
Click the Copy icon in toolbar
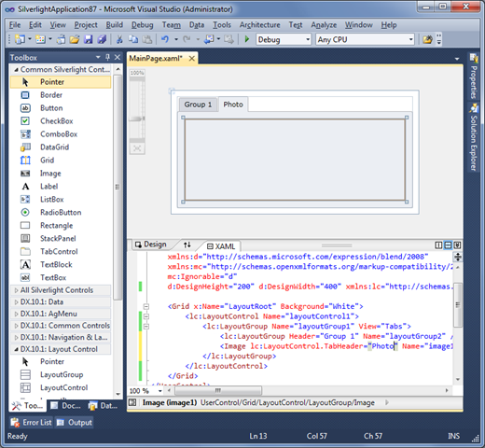[133, 39]
